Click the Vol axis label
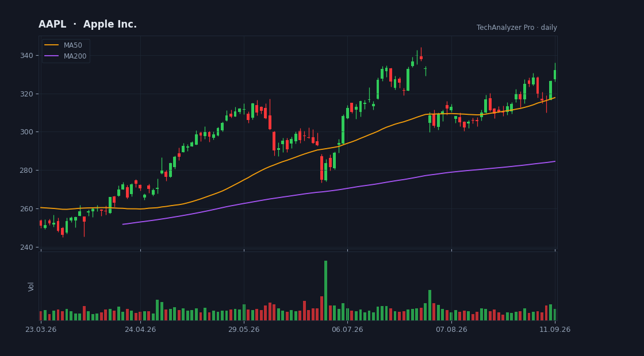 [31, 287]
